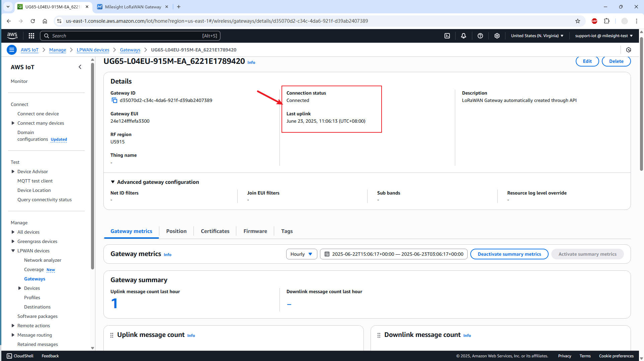Click the Edit gateway button
Image resolution: width=644 pixels, height=361 pixels.
(x=587, y=61)
